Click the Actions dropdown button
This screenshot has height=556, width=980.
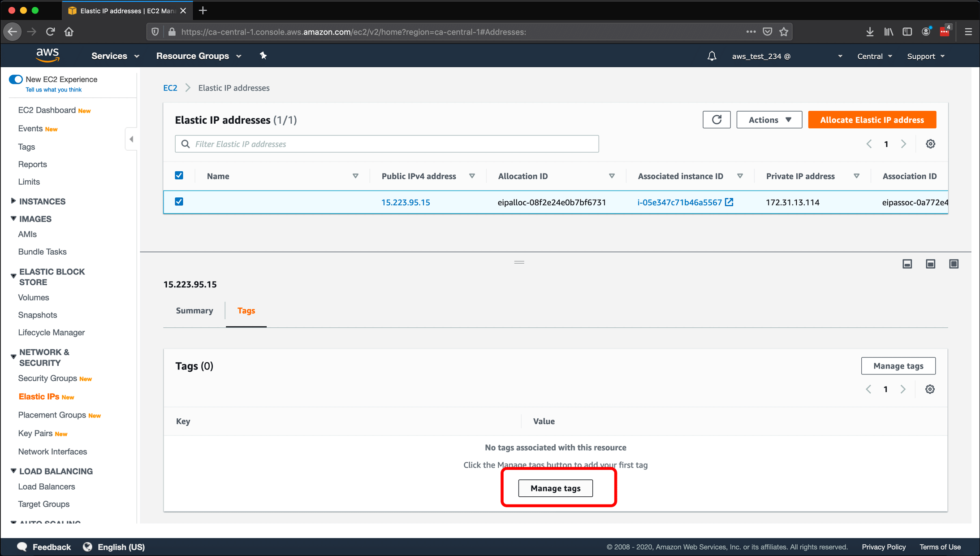(769, 120)
